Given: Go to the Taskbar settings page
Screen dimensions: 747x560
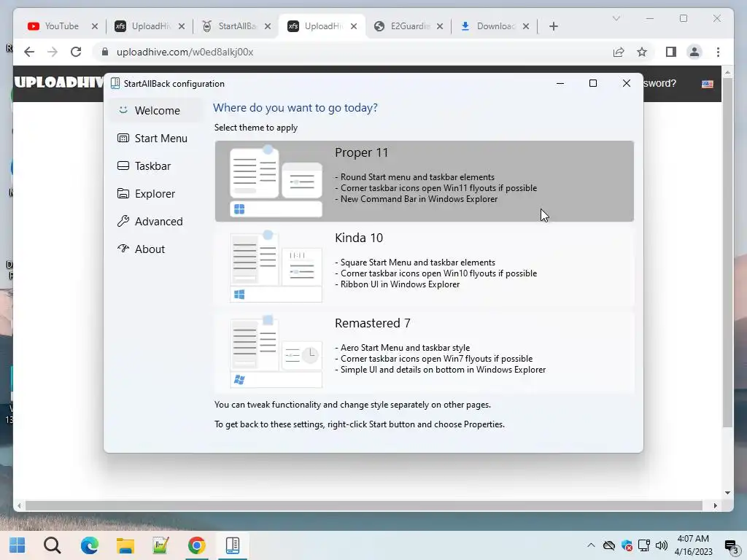Looking at the screenshot, I should (x=155, y=166).
